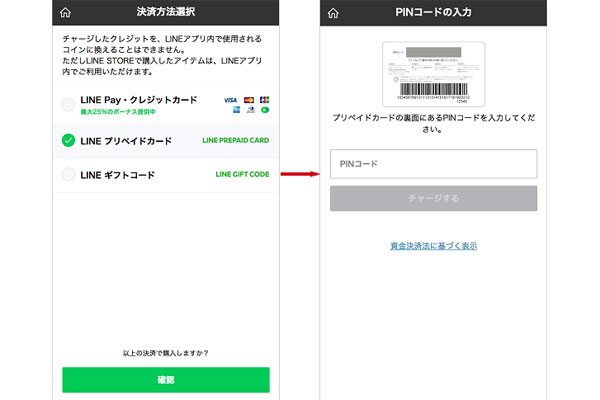Click the greyed チャージする button
Image resolution: width=600 pixels, height=400 pixels.
point(434,198)
